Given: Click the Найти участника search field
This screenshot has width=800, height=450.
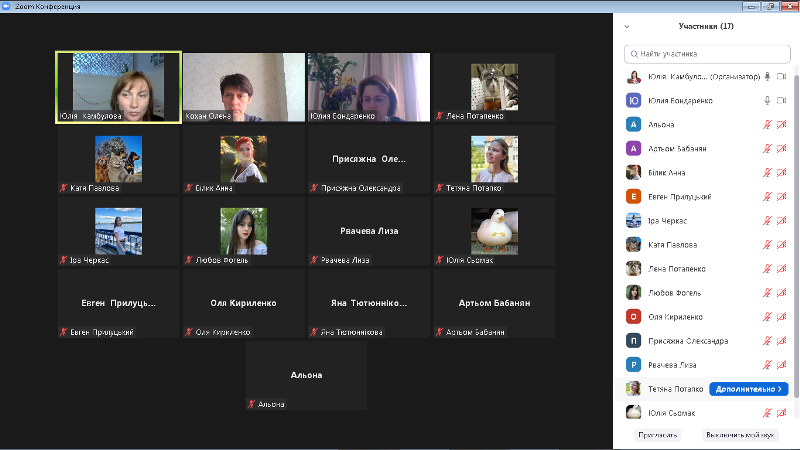Looking at the screenshot, I should (x=707, y=54).
